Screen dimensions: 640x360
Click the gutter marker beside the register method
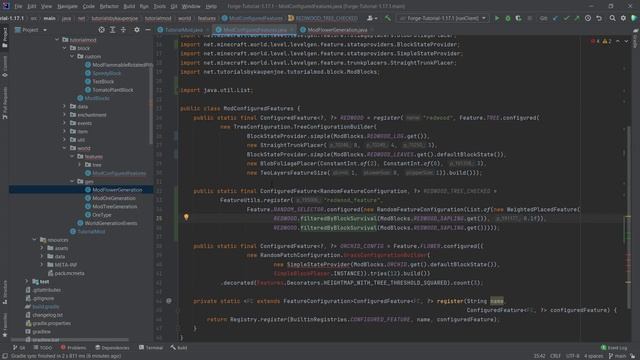[x=169, y=301]
